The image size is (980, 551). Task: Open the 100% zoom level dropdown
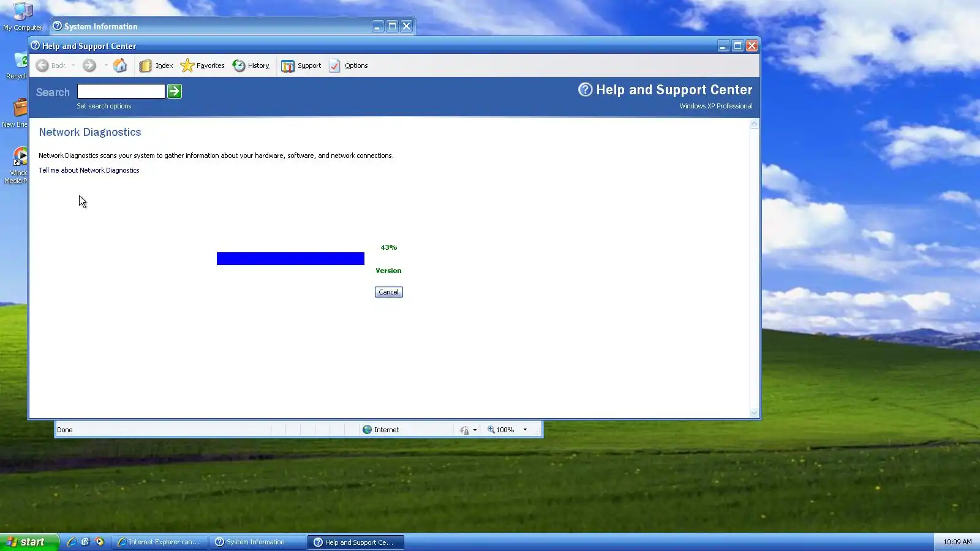(x=525, y=430)
